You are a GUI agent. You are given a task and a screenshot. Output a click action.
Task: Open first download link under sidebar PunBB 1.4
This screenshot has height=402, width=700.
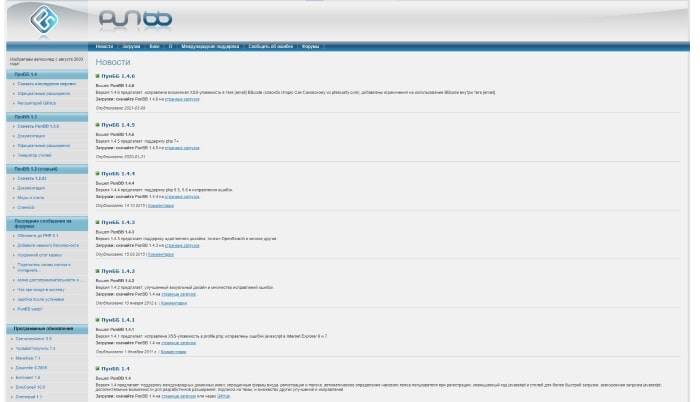[46, 84]
